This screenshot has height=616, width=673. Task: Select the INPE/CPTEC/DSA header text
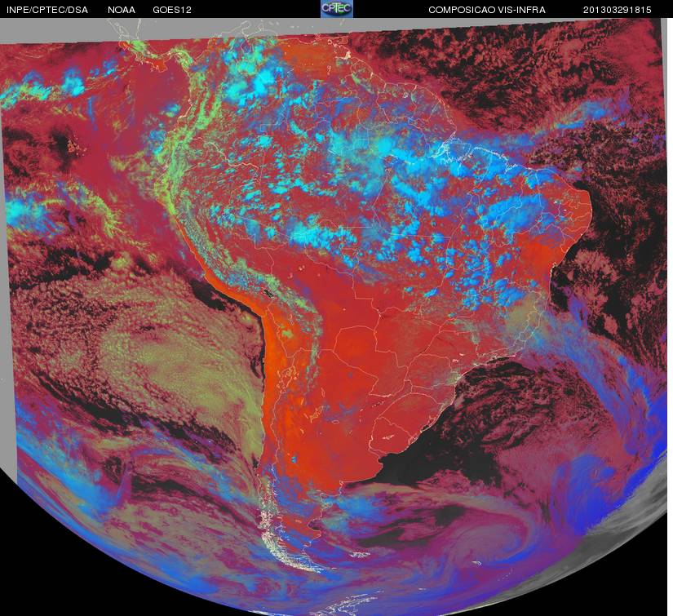point(47,10)
